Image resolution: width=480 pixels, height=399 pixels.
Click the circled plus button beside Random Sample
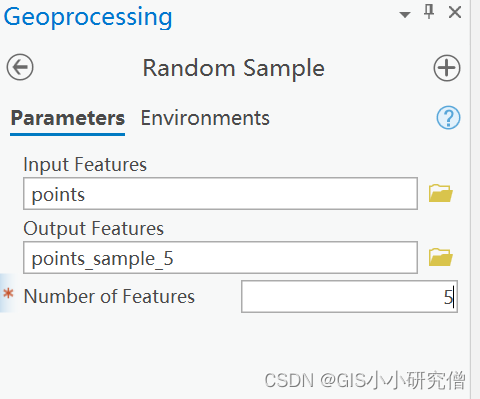[x=447, y=68]
